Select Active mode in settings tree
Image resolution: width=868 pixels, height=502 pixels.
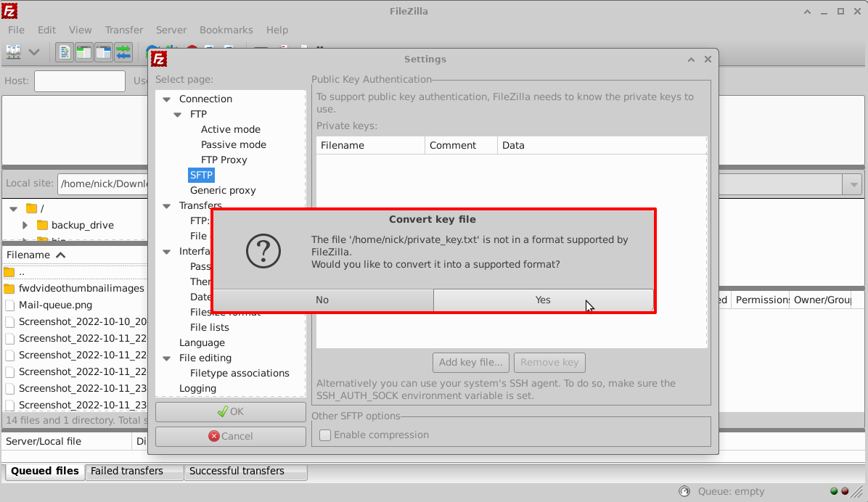click(x=230, y=130)
